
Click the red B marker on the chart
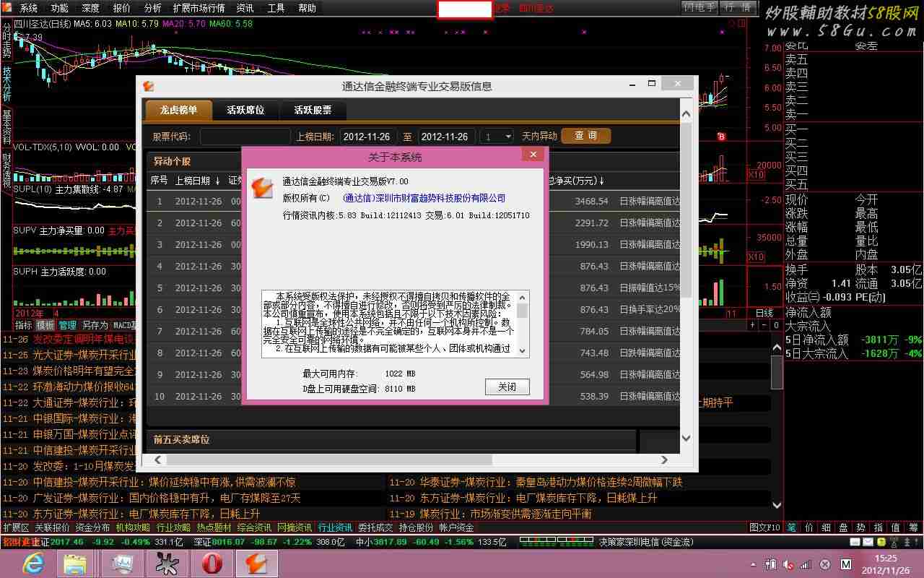pos(721,137)
